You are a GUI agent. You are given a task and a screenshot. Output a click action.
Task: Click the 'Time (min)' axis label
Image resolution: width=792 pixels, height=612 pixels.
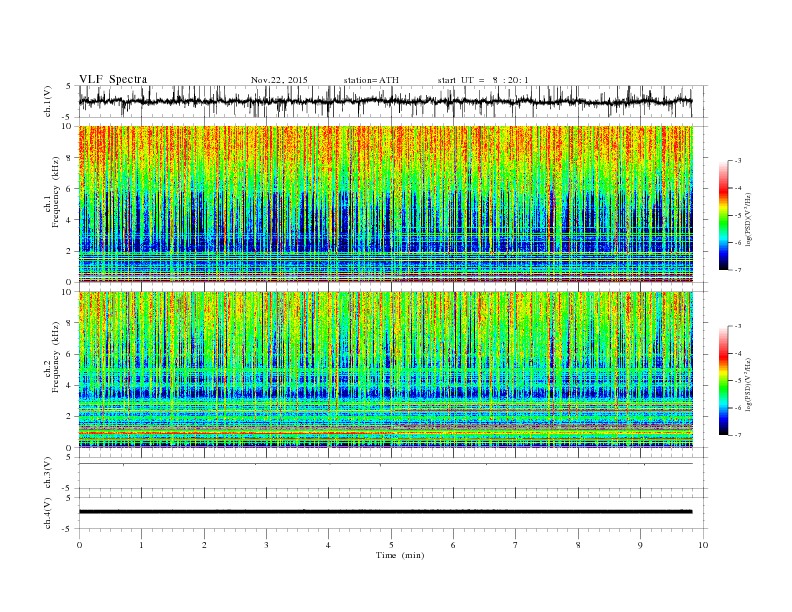[400, 555]
